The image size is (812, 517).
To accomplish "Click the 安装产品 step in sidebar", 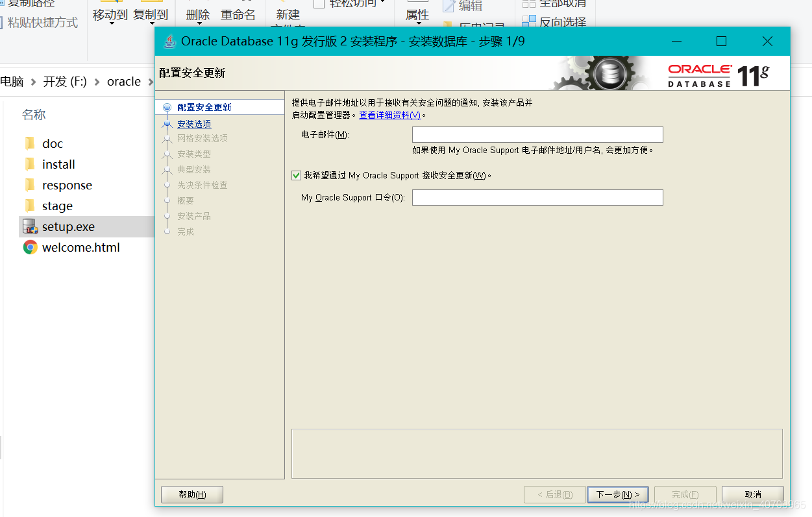I will point(194,216).
